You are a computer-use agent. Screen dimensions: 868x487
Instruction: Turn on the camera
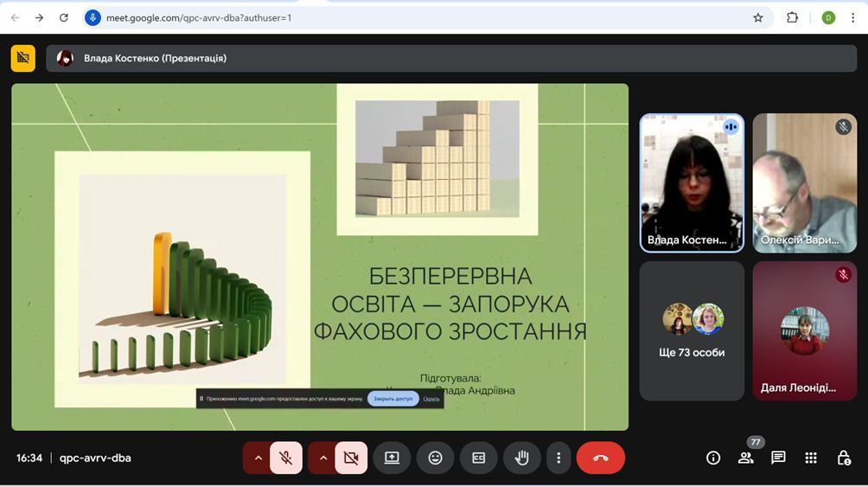pos(351,458)
